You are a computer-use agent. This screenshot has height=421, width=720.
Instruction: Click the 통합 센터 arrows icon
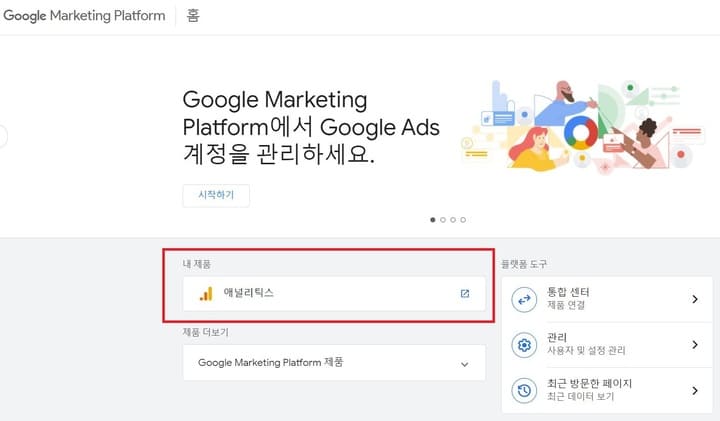click(524, 300)
